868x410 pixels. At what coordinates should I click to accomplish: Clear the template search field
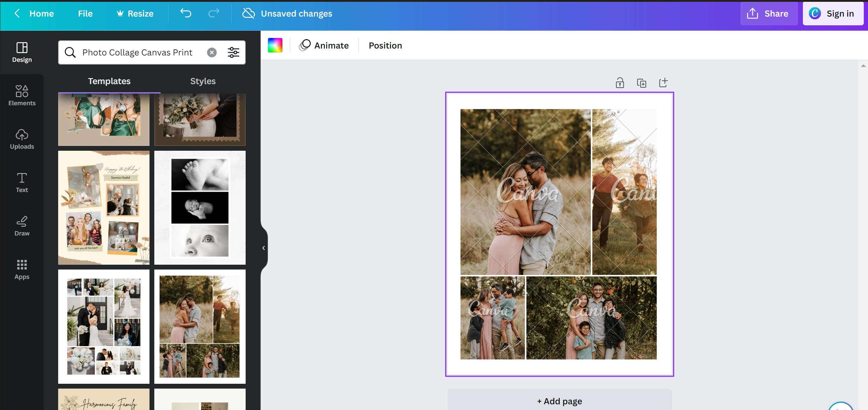(x=212, y=52)
